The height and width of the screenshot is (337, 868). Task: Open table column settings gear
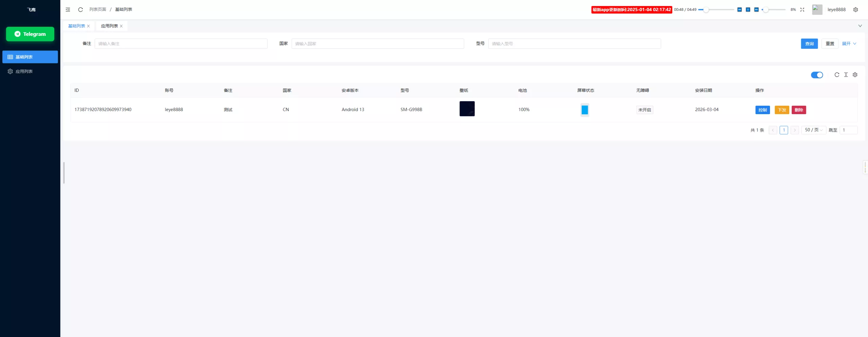click(x=855, y=75)
